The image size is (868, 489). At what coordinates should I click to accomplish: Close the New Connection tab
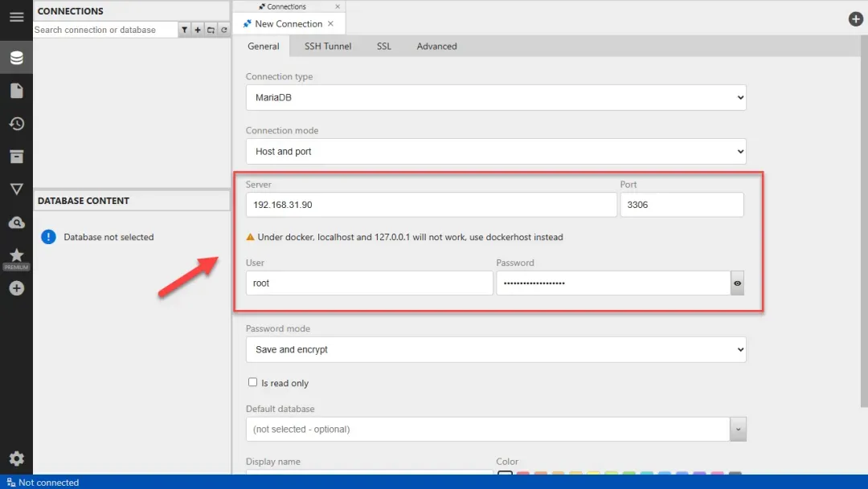(x=330, y=24)
